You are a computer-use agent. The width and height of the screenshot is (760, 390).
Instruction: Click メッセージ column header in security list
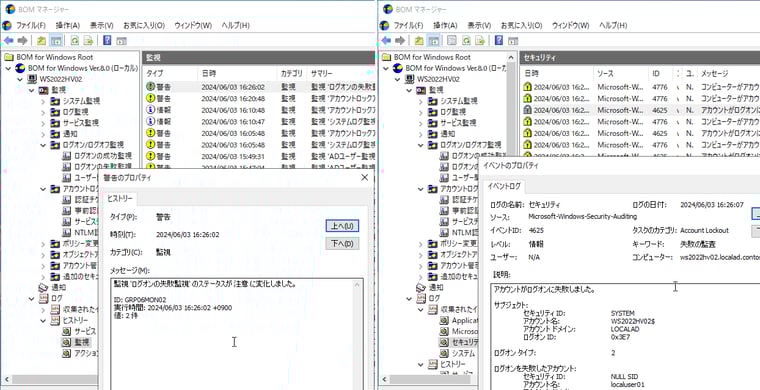[727, 73]
